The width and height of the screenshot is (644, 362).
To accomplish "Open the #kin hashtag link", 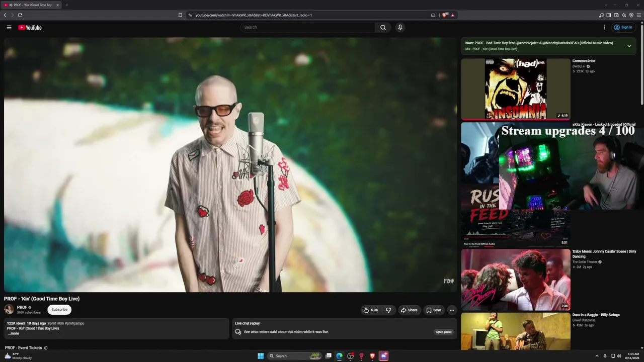I will [60, 323].
